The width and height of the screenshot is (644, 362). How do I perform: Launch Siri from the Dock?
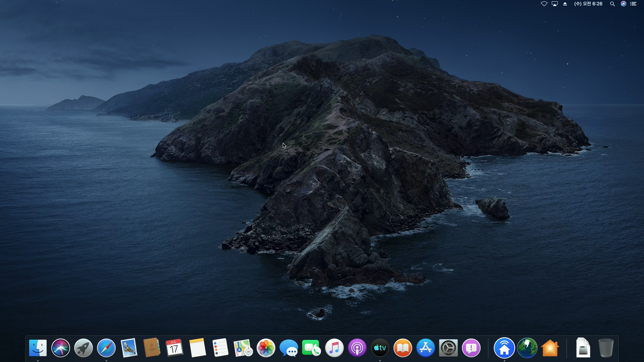[x=61, y=348]
